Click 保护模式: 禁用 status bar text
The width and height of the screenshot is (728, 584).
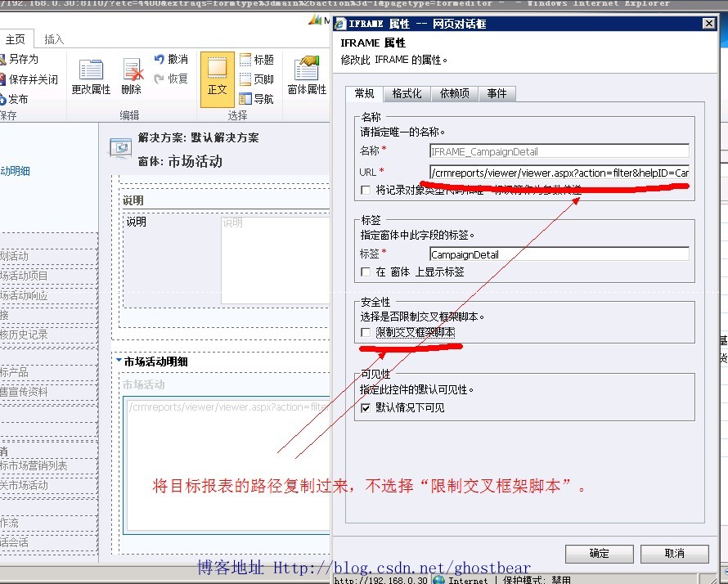pyautogui.click(x=537, y=579)
